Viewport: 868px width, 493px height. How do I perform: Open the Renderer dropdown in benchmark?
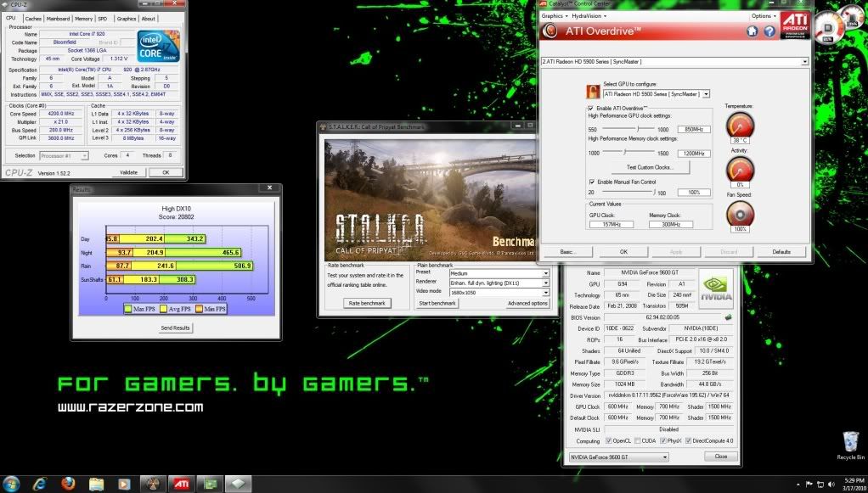[545, 283]
